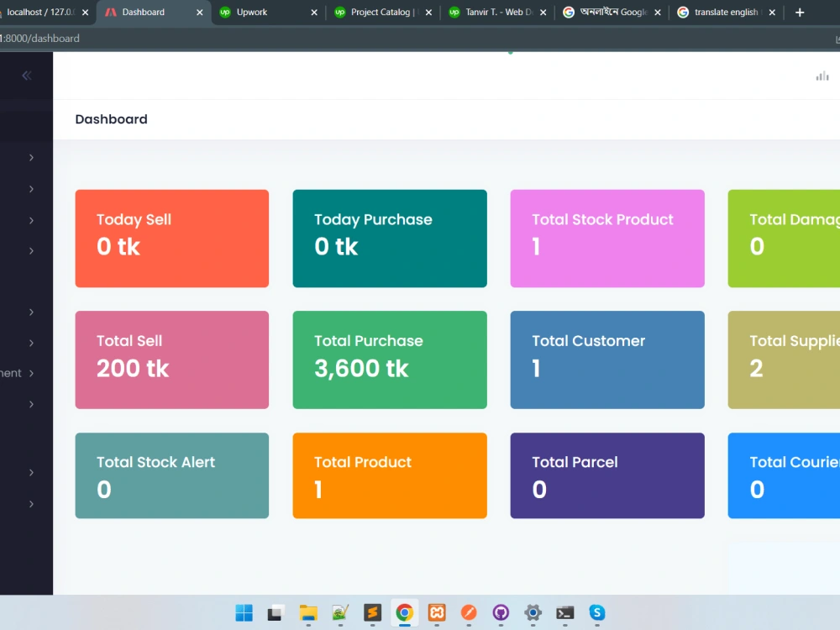
Task: Open the Total Parcel card
Action: click(607, 475)
